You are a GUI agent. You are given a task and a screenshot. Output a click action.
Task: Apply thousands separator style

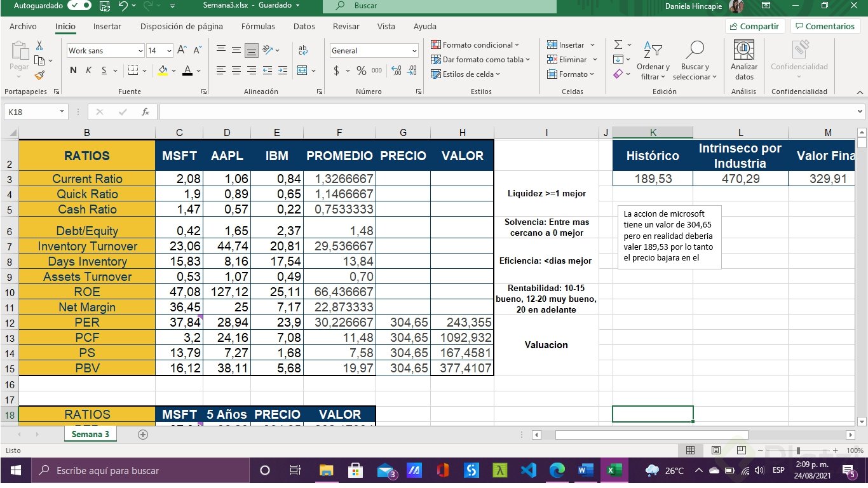pos(377,71)
